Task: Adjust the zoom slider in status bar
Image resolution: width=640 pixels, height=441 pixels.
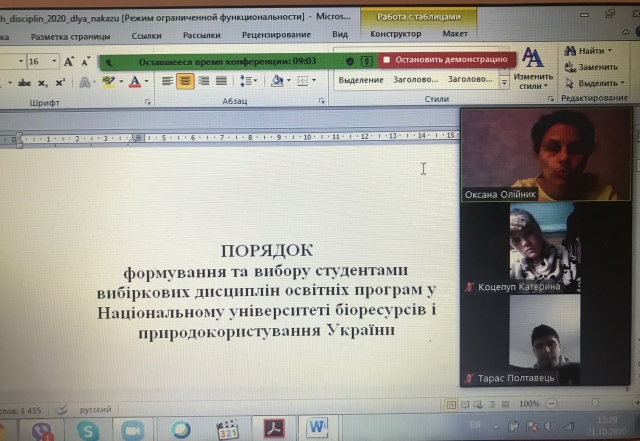Action: [x=575, y=403]
